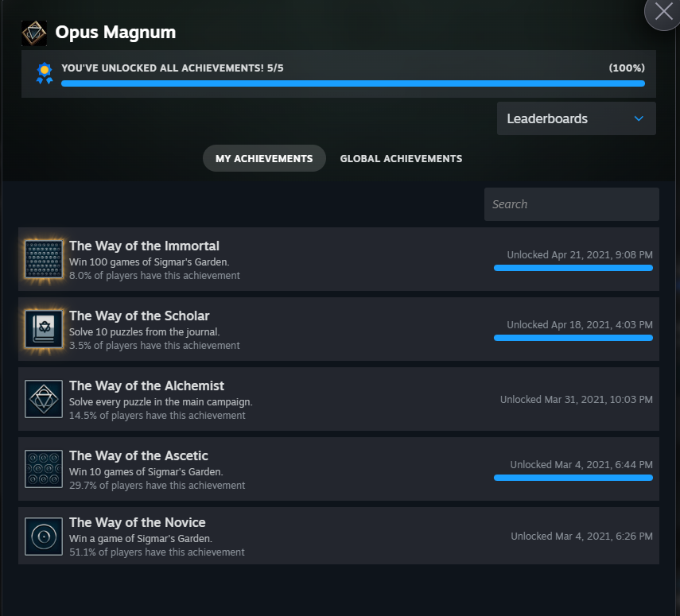Click '14.5% of players have this achievement'
Image resolution: width=680 pixels, height=616 pixels.
point(157,415)
